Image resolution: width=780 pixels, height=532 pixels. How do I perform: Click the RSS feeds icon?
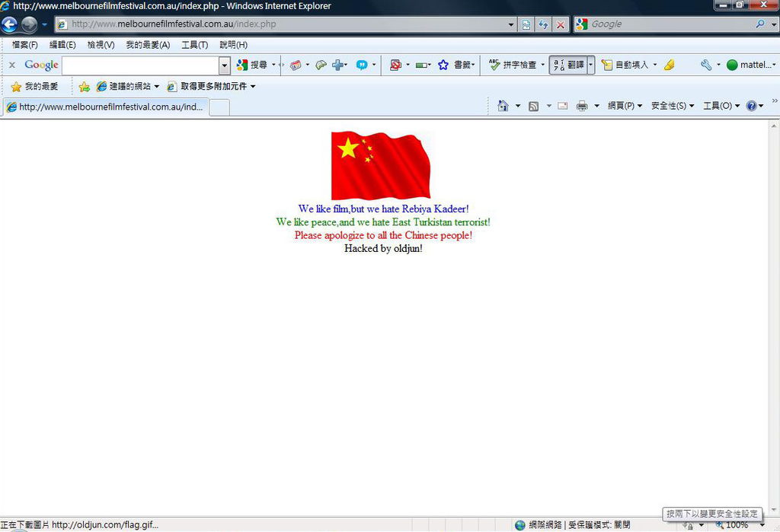(534, 106)
